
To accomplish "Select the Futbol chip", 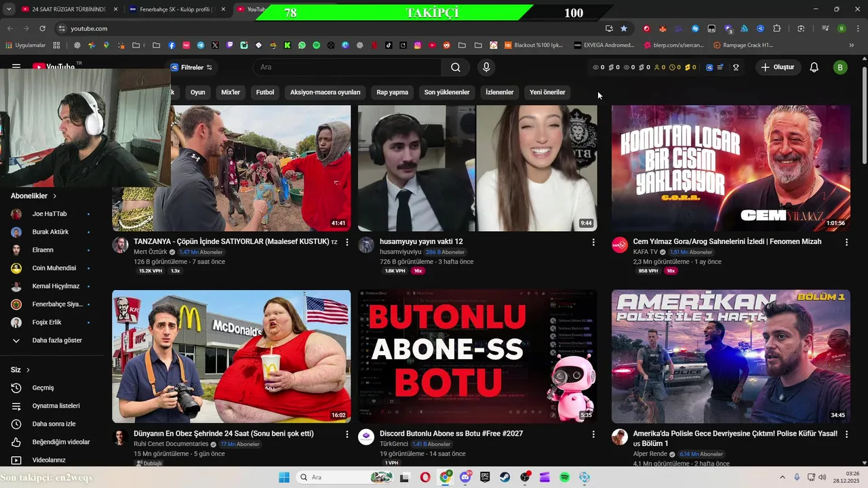I will pos(265,92).
